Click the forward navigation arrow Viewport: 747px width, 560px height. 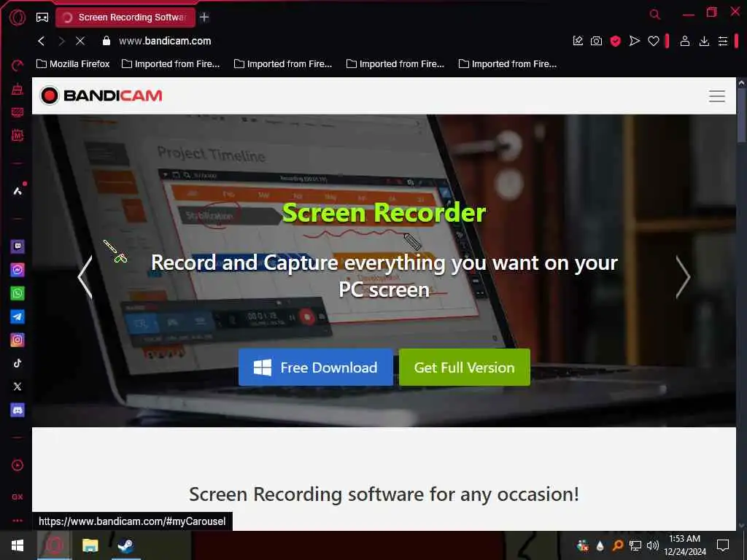pos(61,41)
